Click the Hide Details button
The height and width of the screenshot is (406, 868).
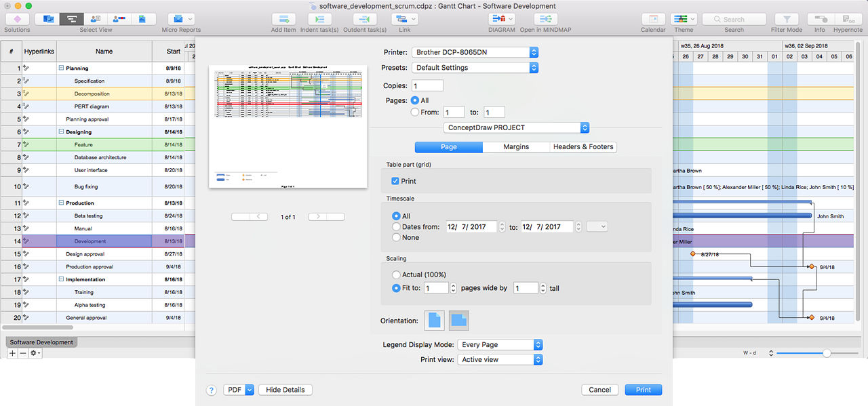click(285, 390)
